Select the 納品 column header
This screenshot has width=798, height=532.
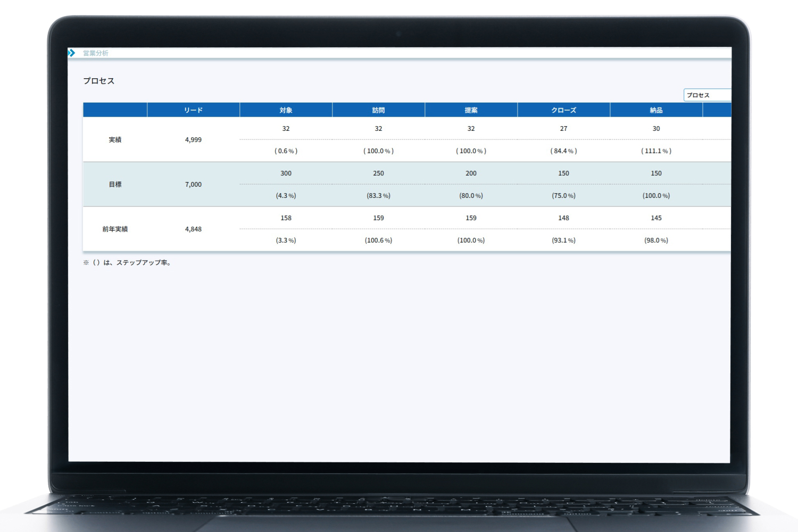click(x=656, y=110)
